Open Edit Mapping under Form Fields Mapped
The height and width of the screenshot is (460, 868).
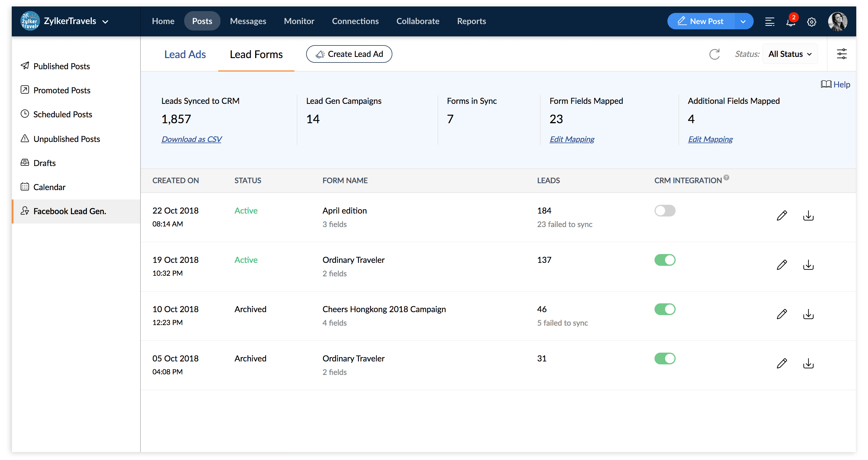572,139
